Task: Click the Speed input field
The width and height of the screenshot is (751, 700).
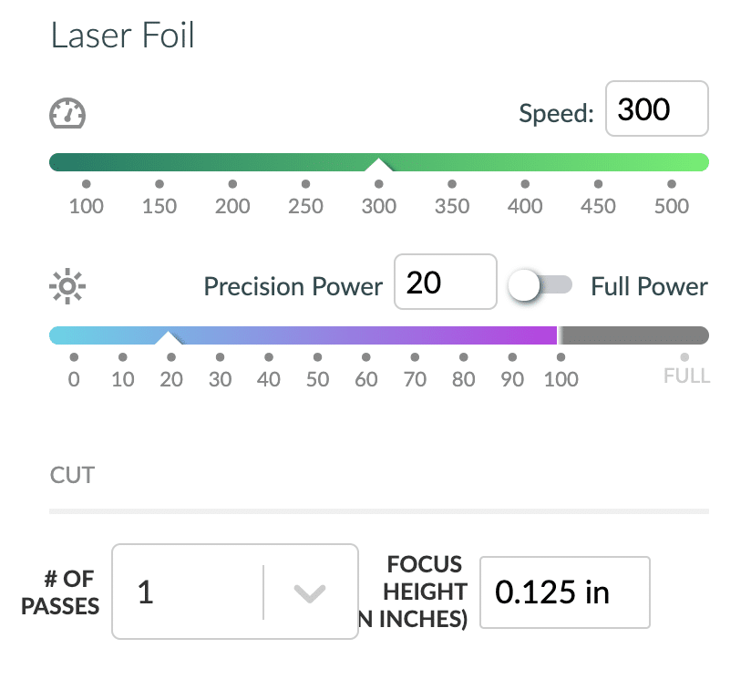Action: click(x=656, y=108)
